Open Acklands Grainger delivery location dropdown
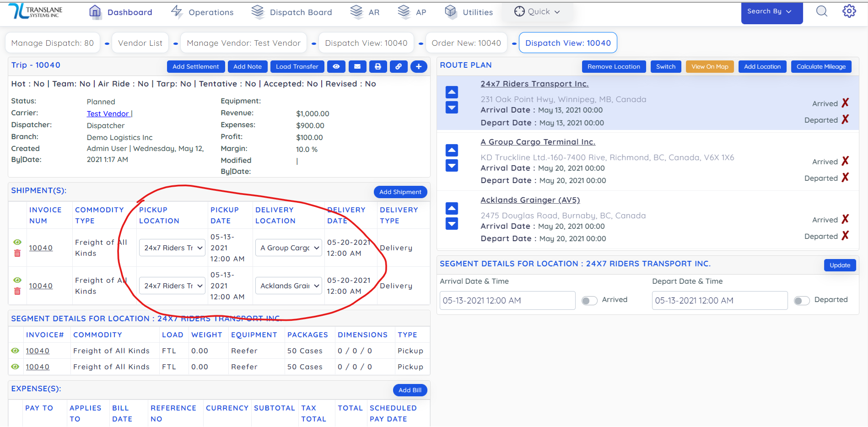Screen dimensions: 868x427 [x=289, y=286]
